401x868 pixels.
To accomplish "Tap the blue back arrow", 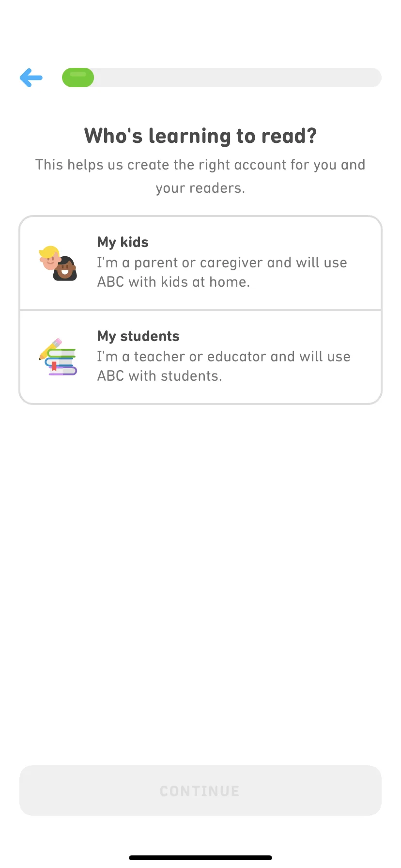I will tap(31, 77).
